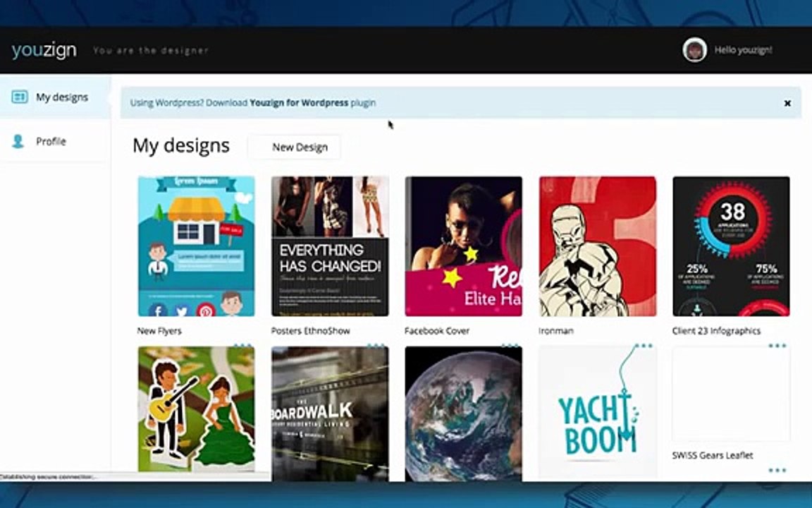Viewport: 812px width, 508px height.
Task: Follow Youzign for Wordpress link
Action: click(x=299, y=102)
